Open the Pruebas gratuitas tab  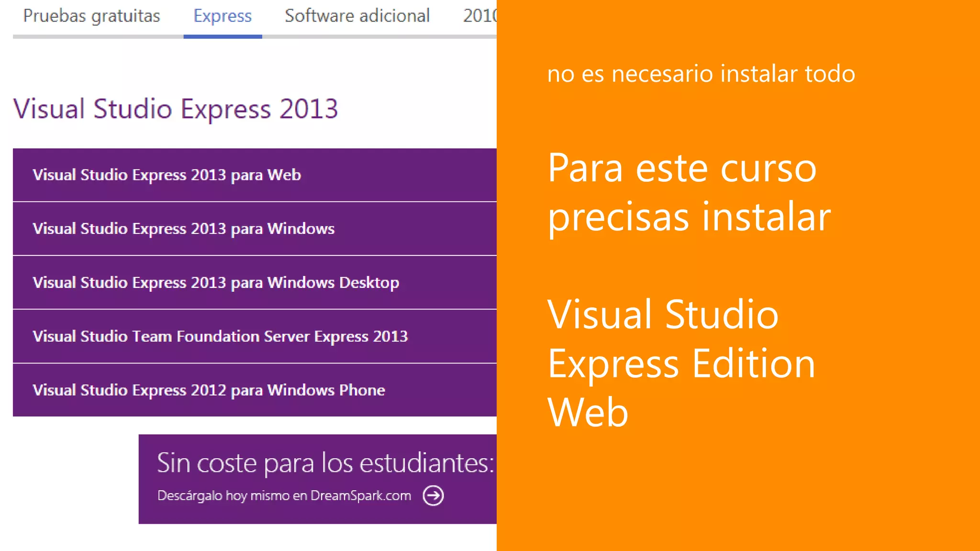coord(91,16)
